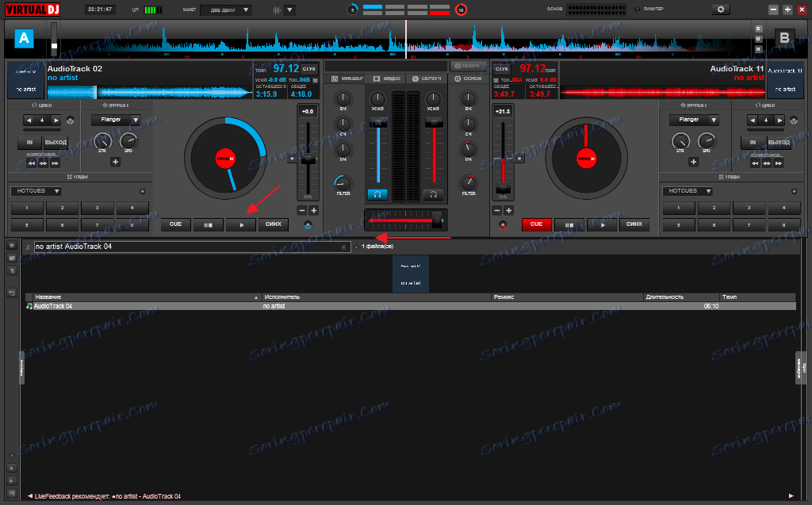Click loop IN button on deck B
812x505 pixels.
pos(753,143)
